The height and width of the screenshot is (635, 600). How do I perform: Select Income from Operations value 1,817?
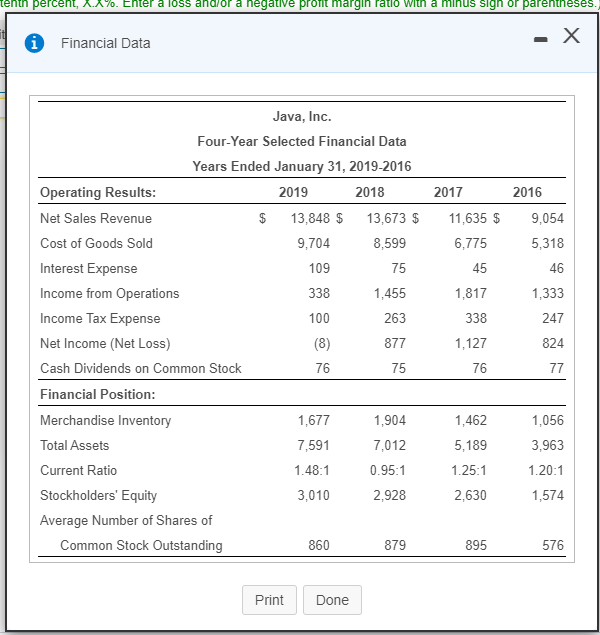[470, 293]
